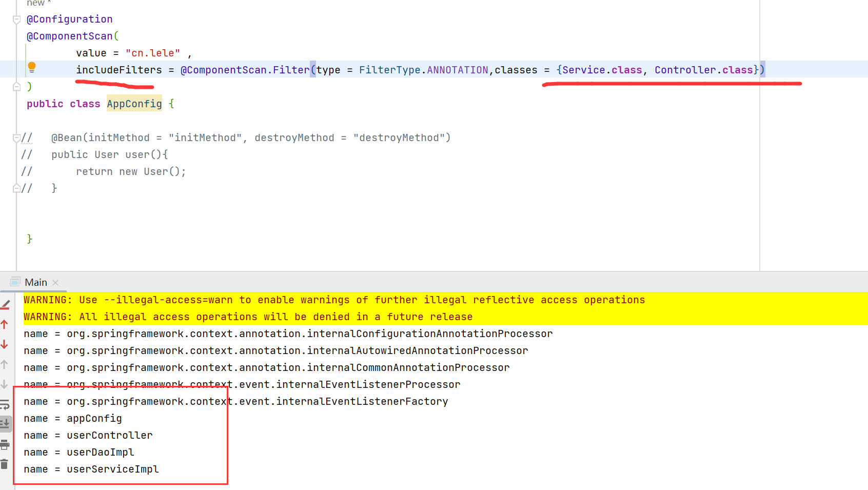Click Service.class in the classes array

602,70
